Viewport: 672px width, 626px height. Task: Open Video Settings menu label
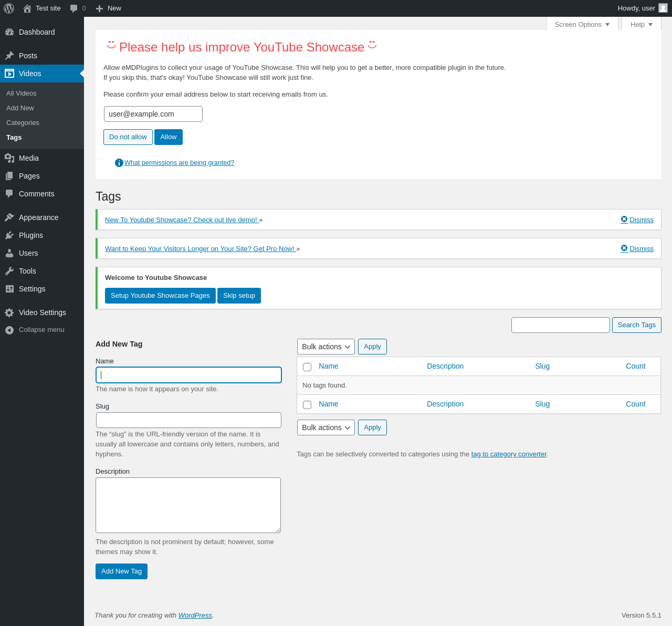point(43,312)
